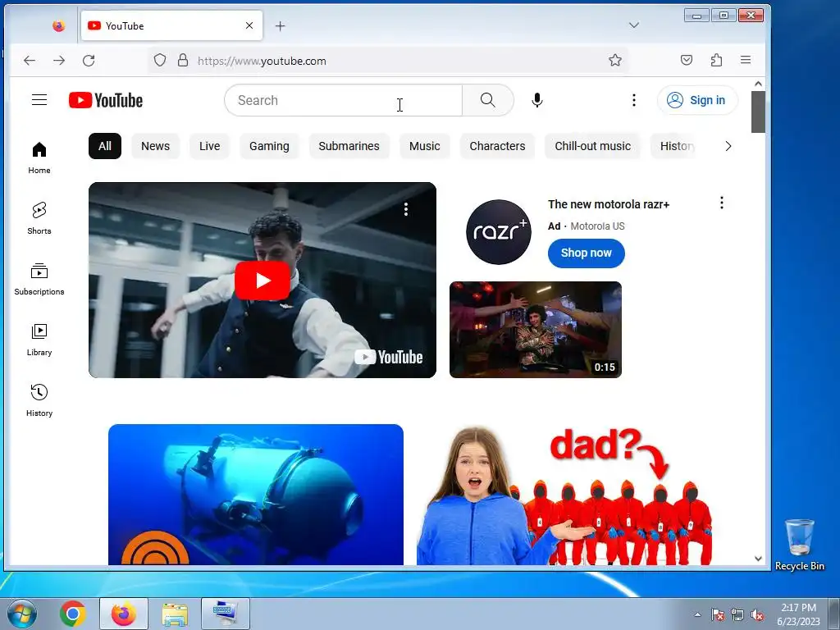Open a new tab with plus button
This screenshot has height=630, width=840.
click(281, 25)
